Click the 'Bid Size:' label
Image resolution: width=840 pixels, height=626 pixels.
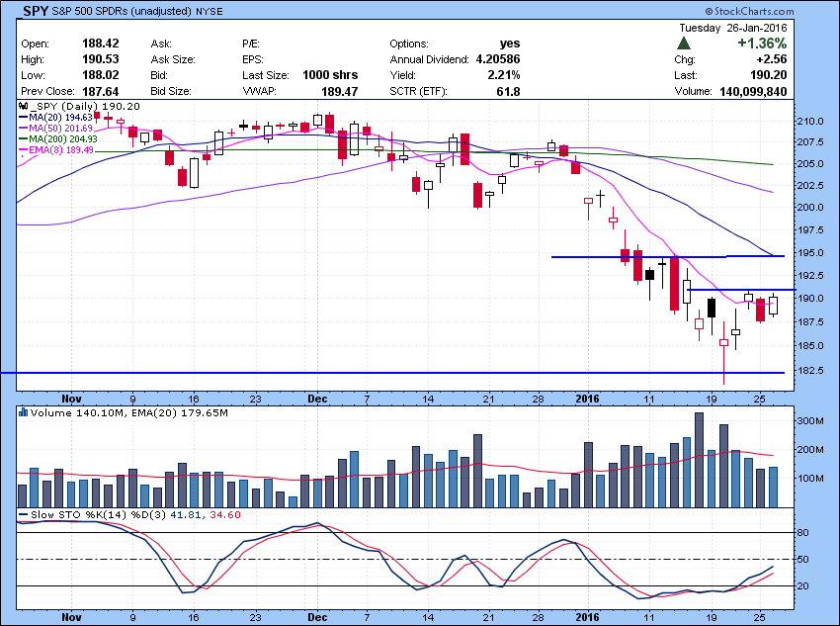(170, 92)
